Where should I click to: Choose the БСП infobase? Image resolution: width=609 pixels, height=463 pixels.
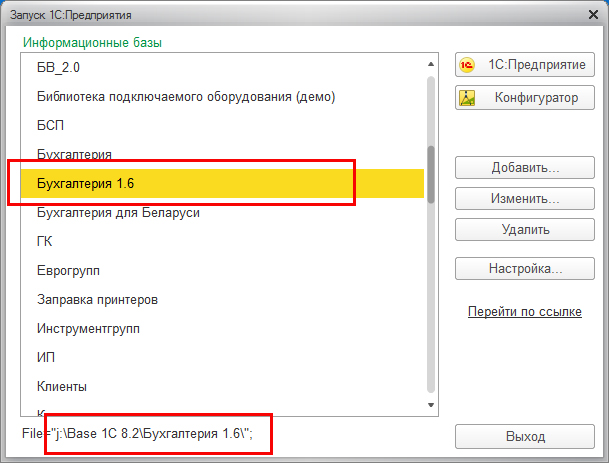coord(50,126)
